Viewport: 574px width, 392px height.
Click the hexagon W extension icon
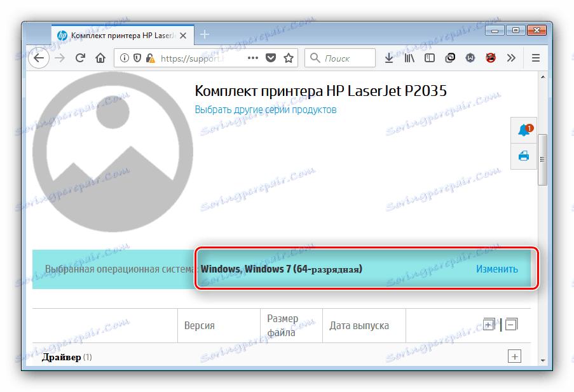pos(470,58)
